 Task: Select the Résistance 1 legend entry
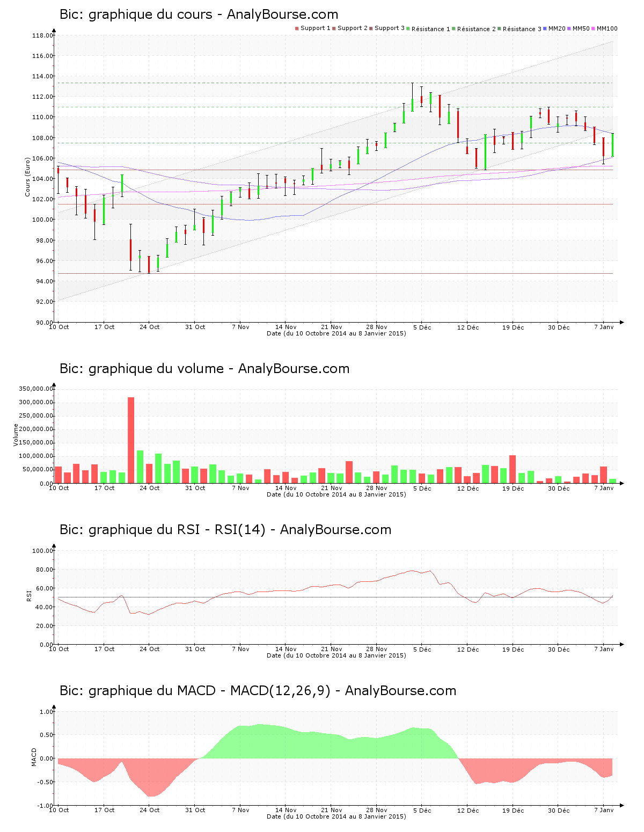428,29
